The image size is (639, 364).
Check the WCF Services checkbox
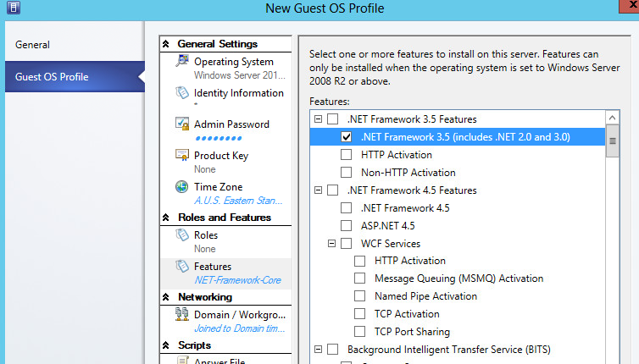point(346,244)
